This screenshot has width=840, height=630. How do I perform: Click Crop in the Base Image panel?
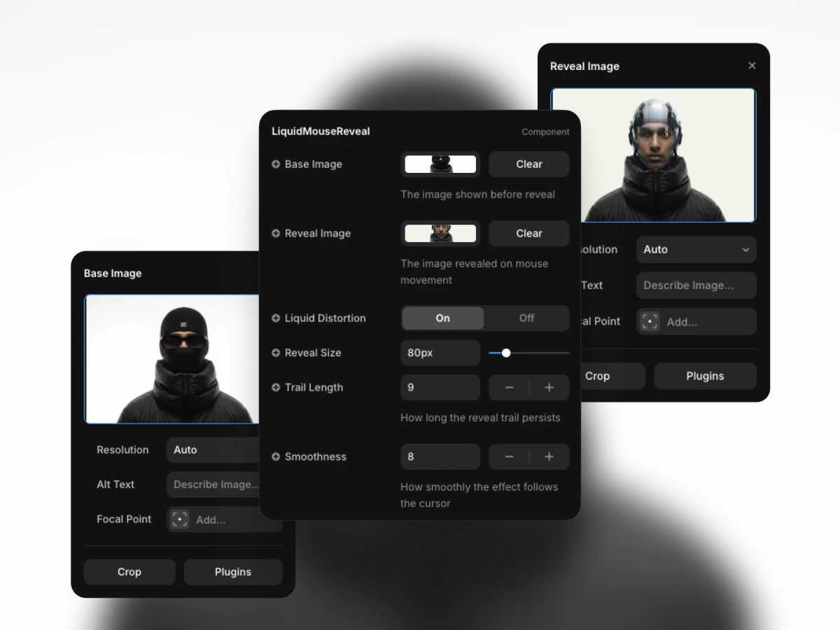click(x=129, y=572)
